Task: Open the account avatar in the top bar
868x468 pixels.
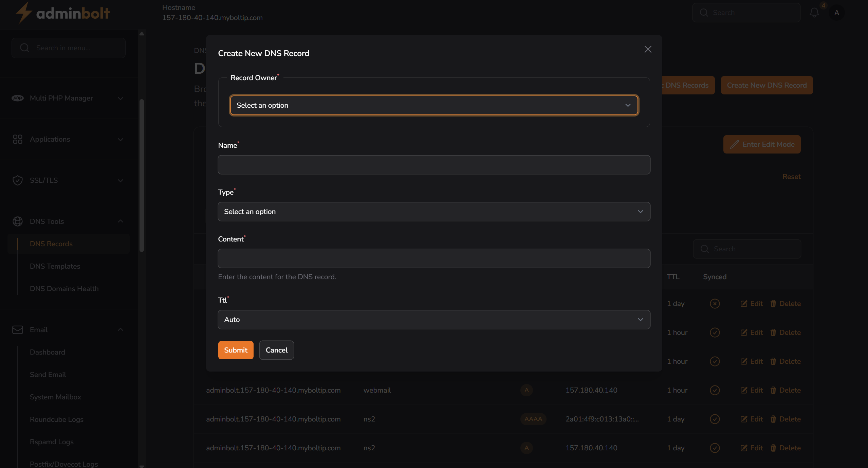Action: pyautogui.click(x=837, y=12)
